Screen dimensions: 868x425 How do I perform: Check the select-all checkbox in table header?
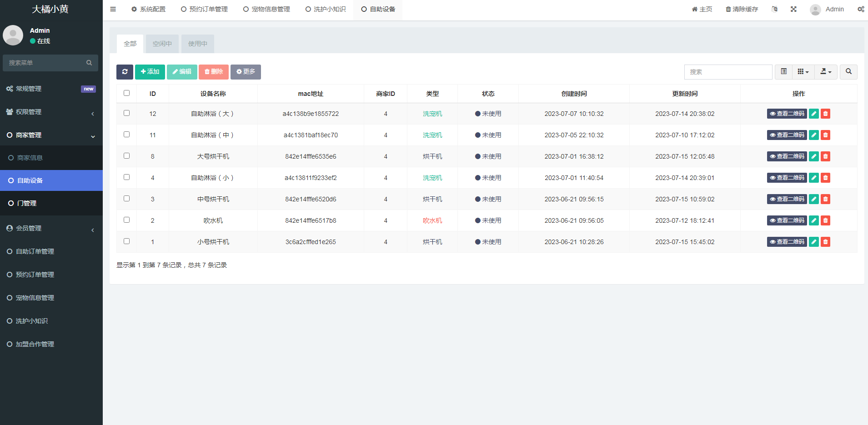126,93
